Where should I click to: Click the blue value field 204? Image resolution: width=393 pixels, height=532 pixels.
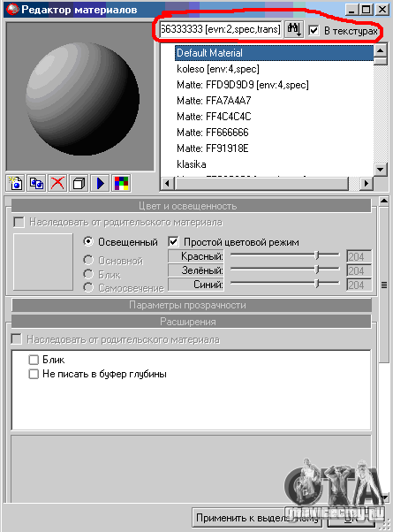359,285
